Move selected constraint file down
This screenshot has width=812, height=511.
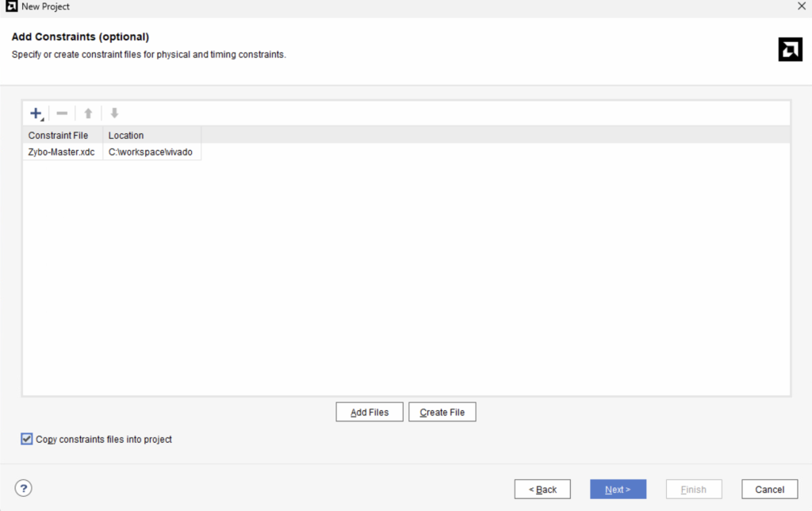[114, 113]
